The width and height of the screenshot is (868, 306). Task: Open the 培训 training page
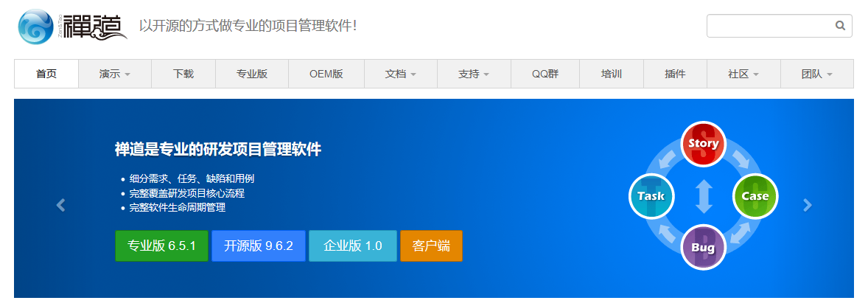coord(611,74)
